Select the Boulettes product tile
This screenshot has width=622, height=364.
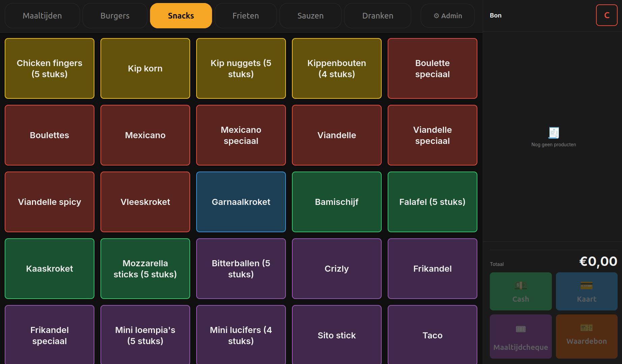[x=50, y=135]
